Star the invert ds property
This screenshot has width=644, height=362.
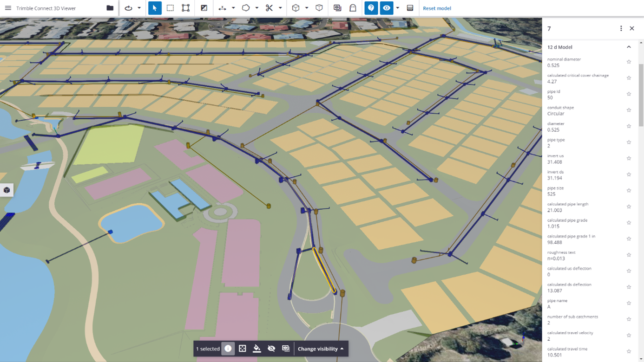629,175
